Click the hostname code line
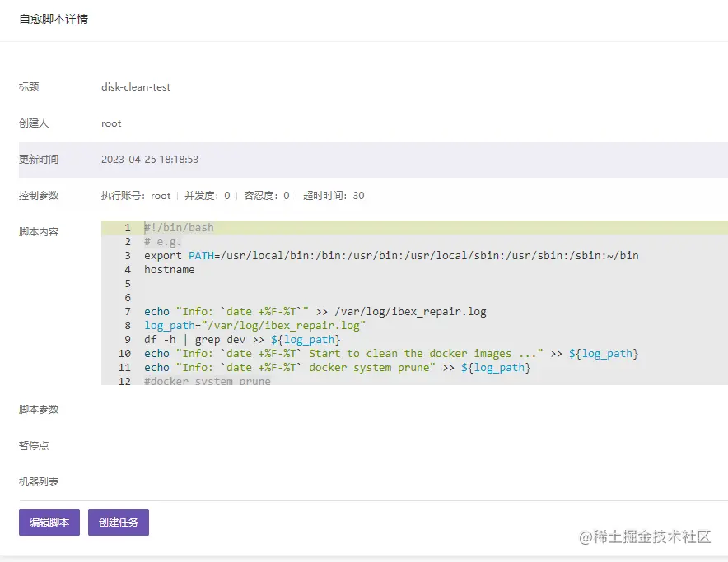The width and height of the screenshot is (728, 562). pos(170,270)
